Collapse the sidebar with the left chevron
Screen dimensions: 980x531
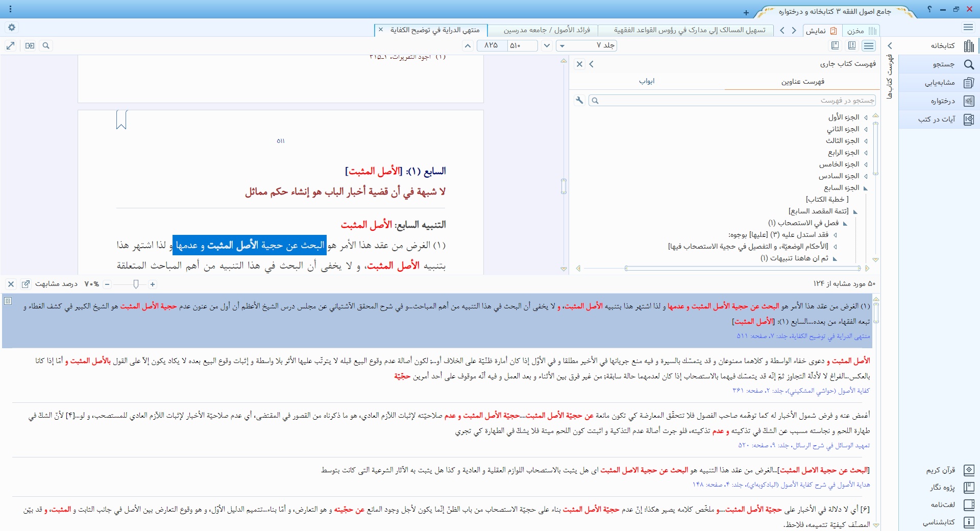(890, 46)
